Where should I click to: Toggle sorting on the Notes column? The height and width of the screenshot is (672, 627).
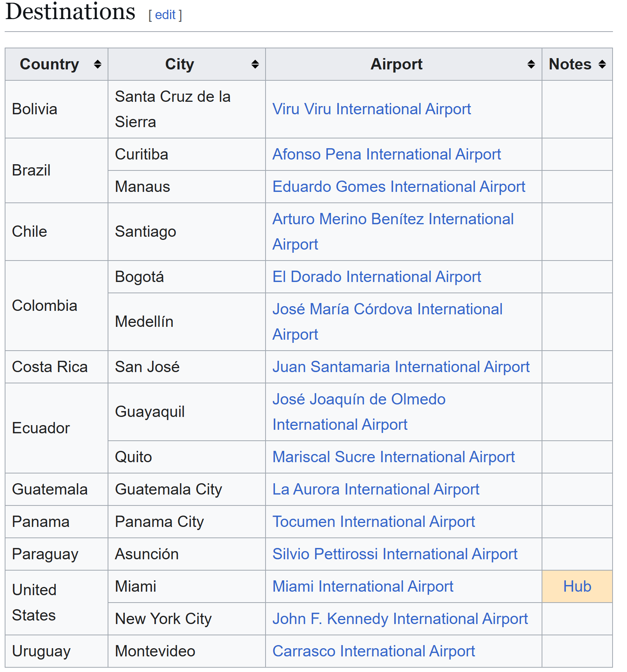pyautogui.click(x=602, y=64)
